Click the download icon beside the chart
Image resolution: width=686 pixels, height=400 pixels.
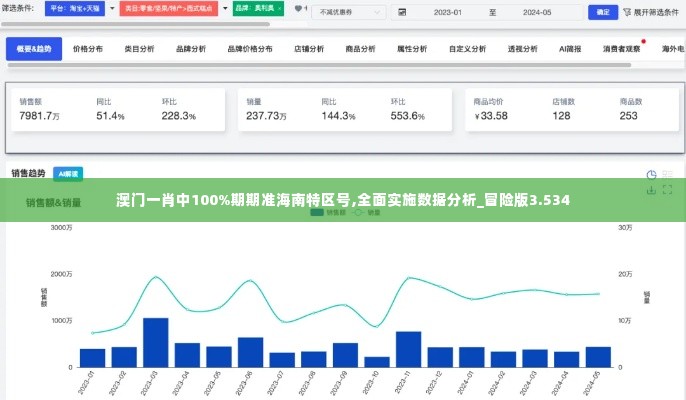tap(651, 190)
